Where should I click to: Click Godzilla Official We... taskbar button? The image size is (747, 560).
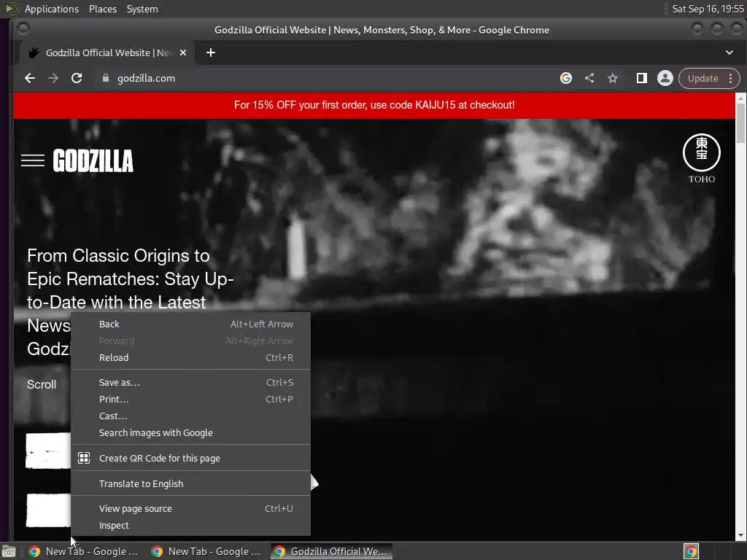click(x=332, y=551)
